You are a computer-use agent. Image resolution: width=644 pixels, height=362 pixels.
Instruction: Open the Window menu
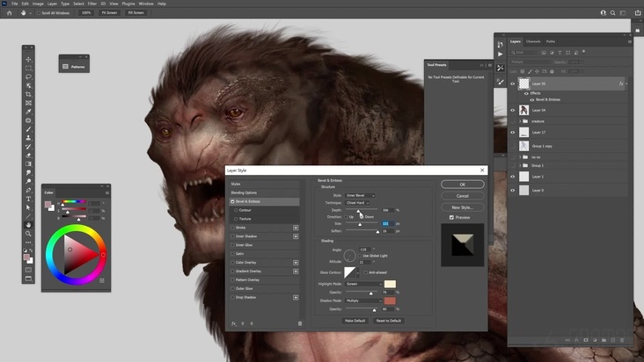tap(146, 4)
